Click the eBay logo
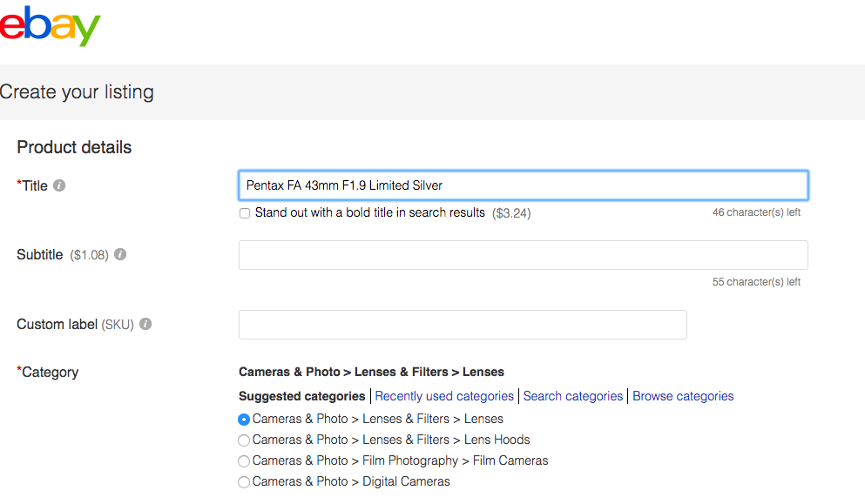865x504 pixels. tap(50, 26)
